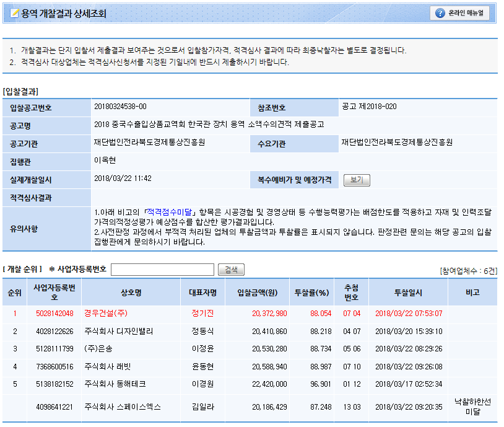Click the 순위 column header

pyautogui.click(x=14, y=293)
